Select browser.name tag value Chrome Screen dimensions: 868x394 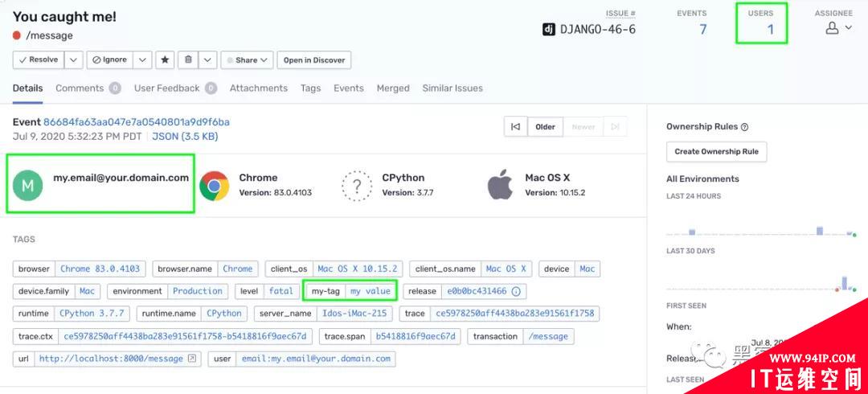(237, 269)
